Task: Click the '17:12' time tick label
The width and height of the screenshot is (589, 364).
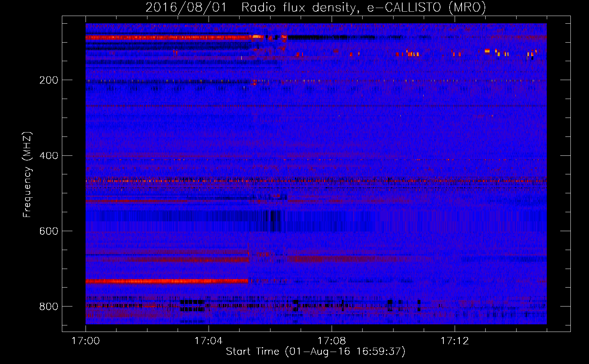Action: [455, 341]
